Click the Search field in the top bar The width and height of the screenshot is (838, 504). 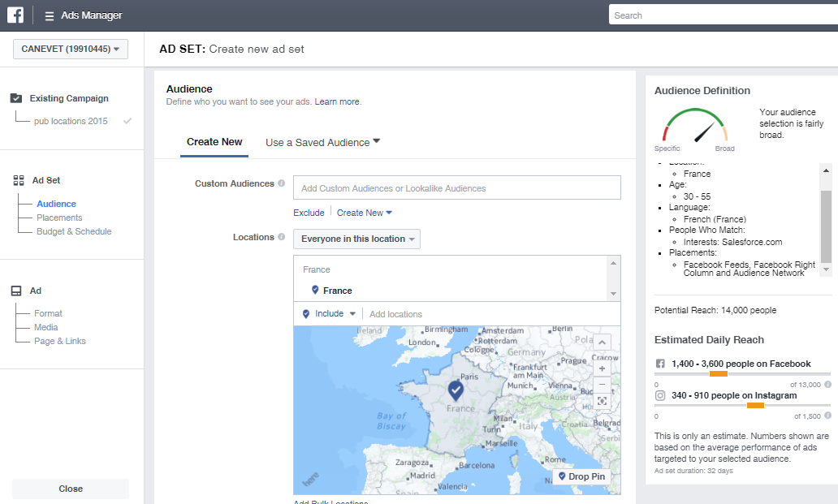coord(723,15)
